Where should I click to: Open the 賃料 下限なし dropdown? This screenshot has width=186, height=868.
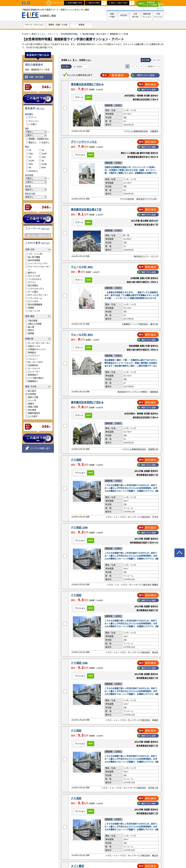click(36, 132)
